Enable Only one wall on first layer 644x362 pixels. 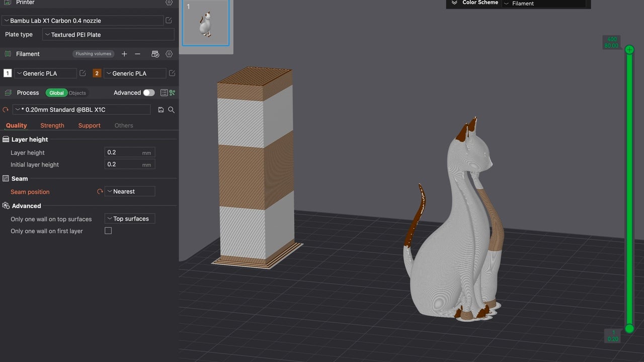click(108, 231)
